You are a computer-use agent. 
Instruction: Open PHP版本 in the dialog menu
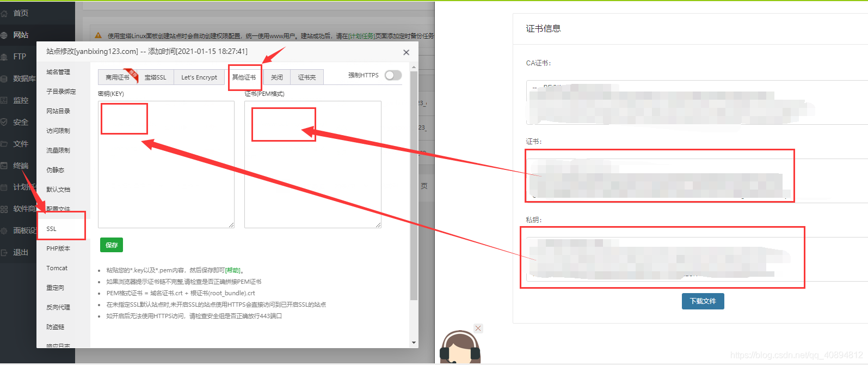click(x=58, y=248)
